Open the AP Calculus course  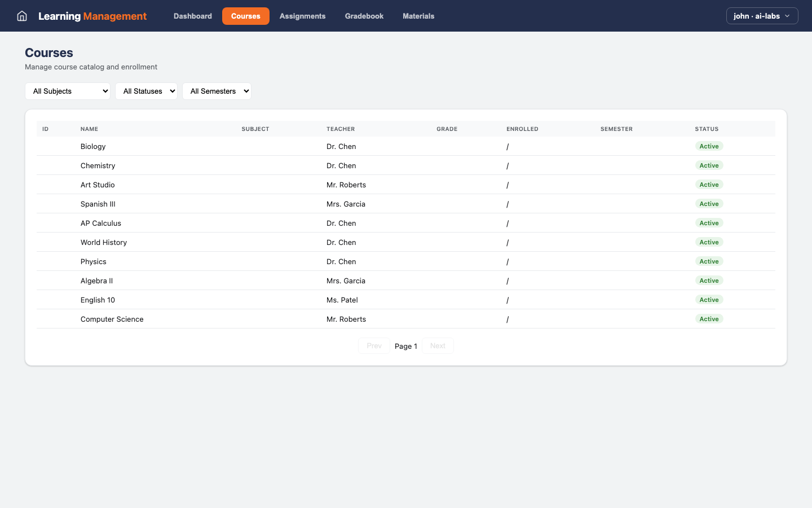100,223
